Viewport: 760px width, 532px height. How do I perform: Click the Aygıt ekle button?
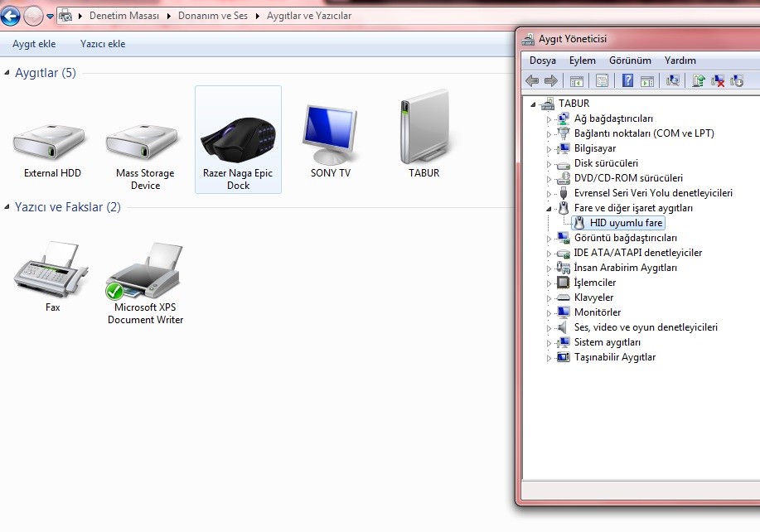34,44
